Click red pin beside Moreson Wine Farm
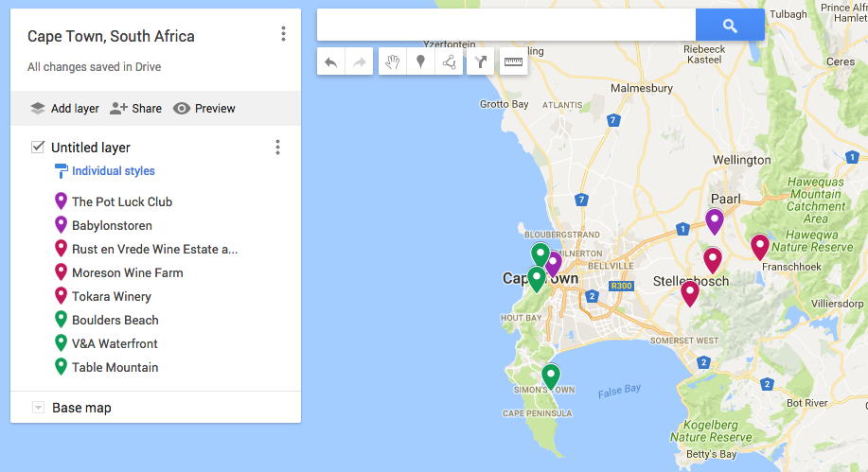868x472 pixels. 61,272
